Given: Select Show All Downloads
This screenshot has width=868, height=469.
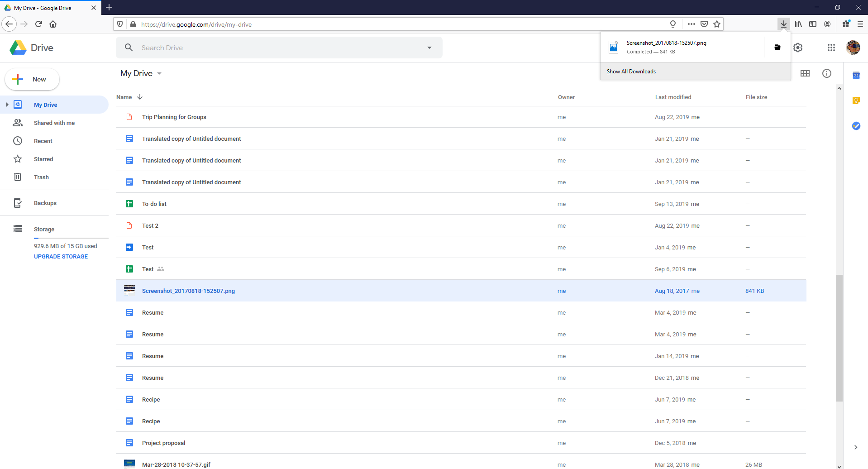Looking at the screenshot, I should tap(631, 71).
